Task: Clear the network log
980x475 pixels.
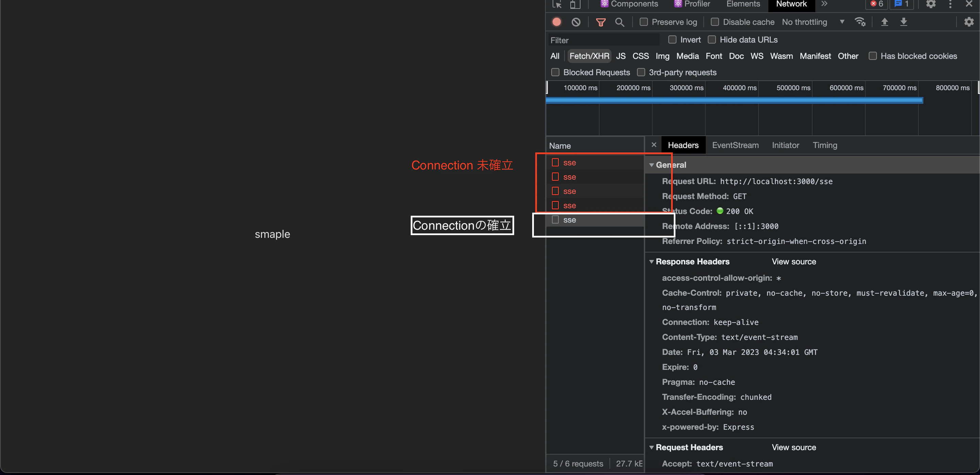Action: 576,22
